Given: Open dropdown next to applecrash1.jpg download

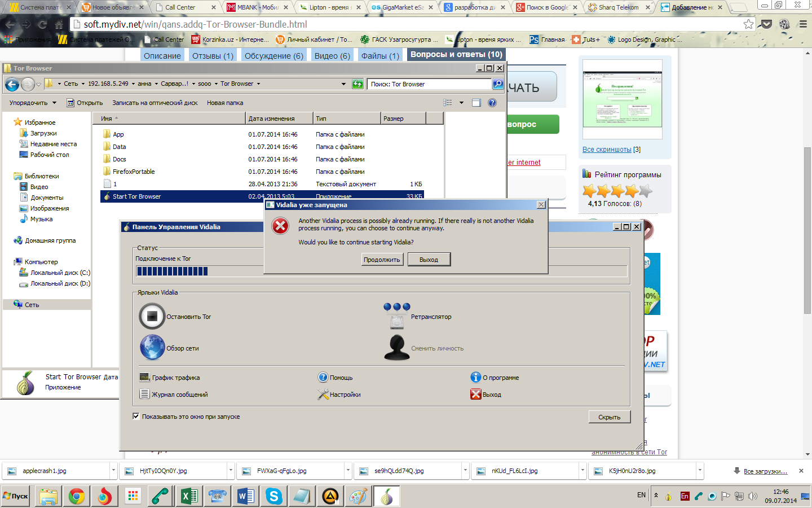Looking at the screenshot, I should [113, 470].
